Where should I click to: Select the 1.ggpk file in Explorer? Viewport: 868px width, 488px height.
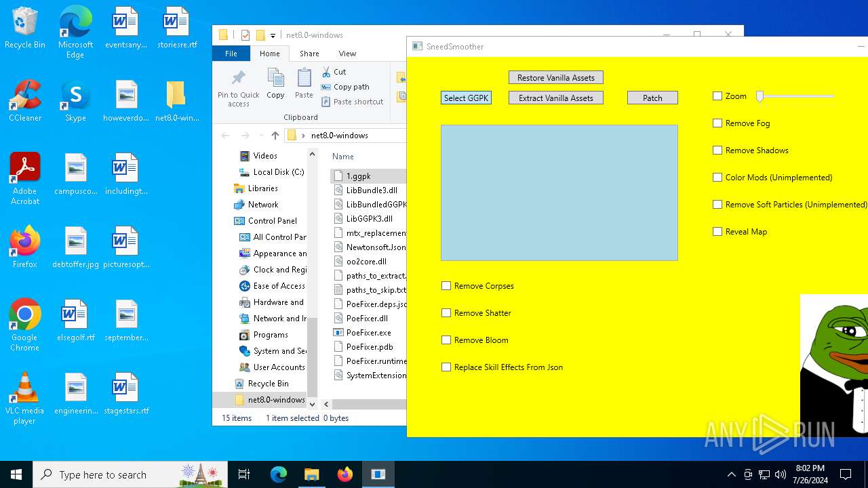click(358, 176)
